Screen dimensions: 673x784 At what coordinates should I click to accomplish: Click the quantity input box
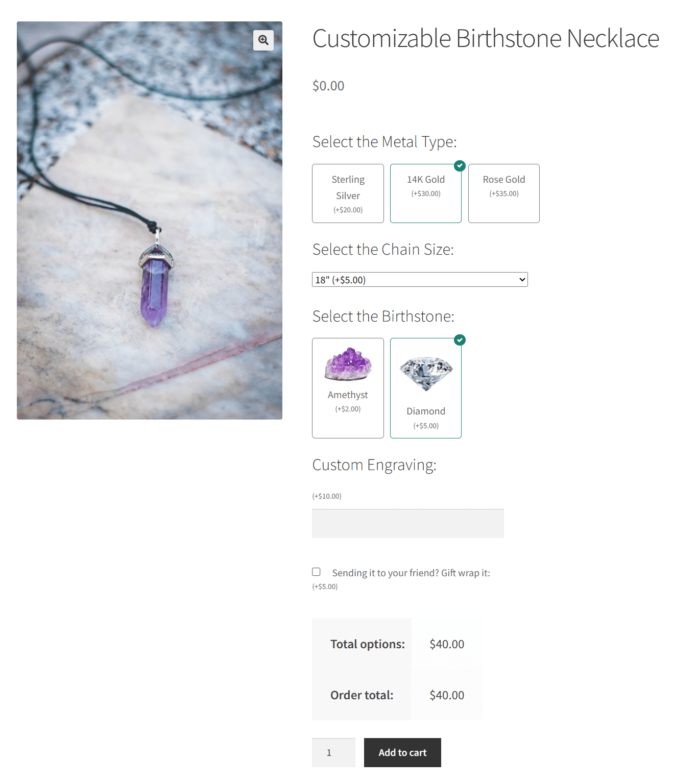[333, 752]
